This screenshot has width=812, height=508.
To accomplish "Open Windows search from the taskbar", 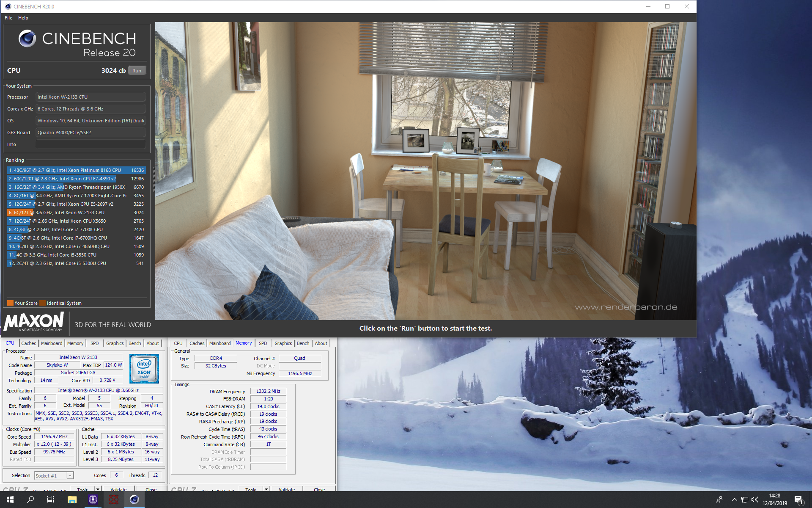I will pos(30,500).
